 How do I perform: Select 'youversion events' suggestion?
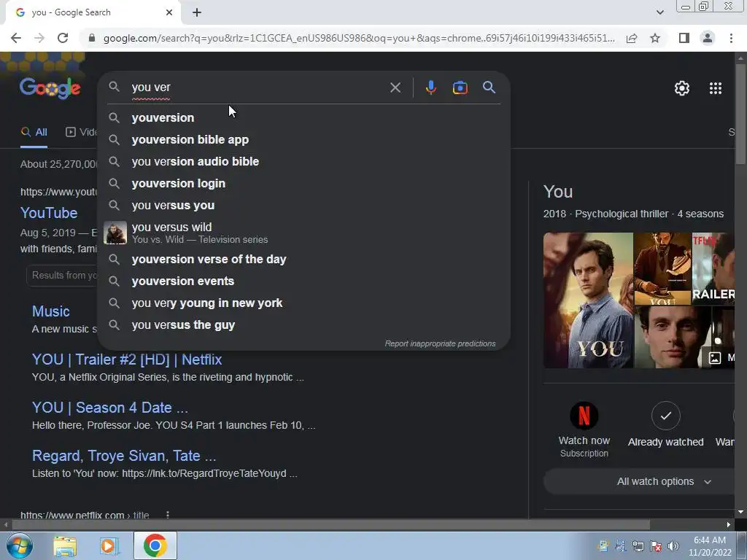point(303,281)
